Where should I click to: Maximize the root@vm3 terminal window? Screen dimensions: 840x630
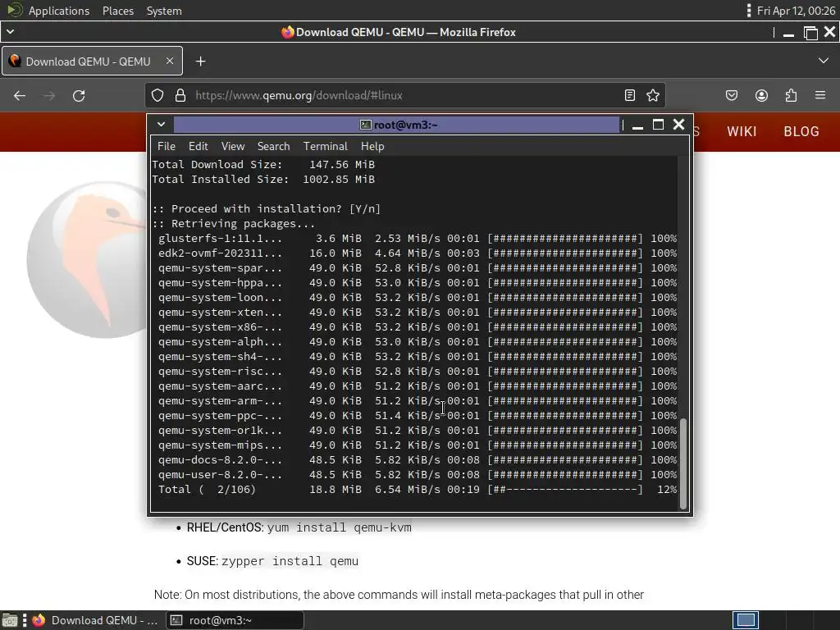pyautogui.click(x=658, y=125)
